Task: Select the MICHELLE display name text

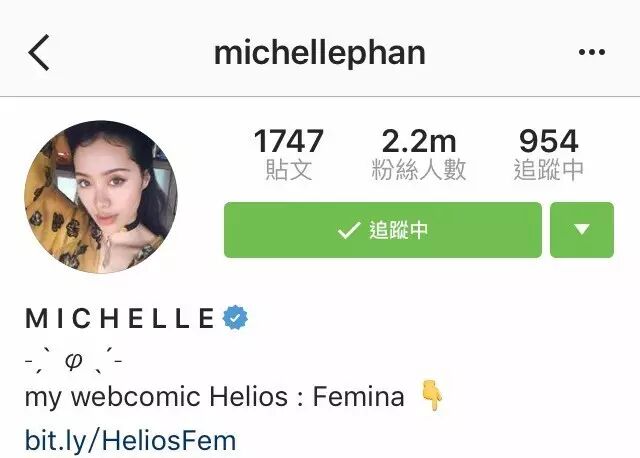Action: pyautogui.click(x=120, y=318)
